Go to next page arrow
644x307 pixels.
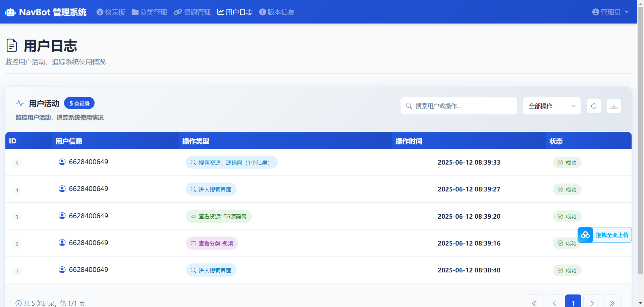point(592,303)
